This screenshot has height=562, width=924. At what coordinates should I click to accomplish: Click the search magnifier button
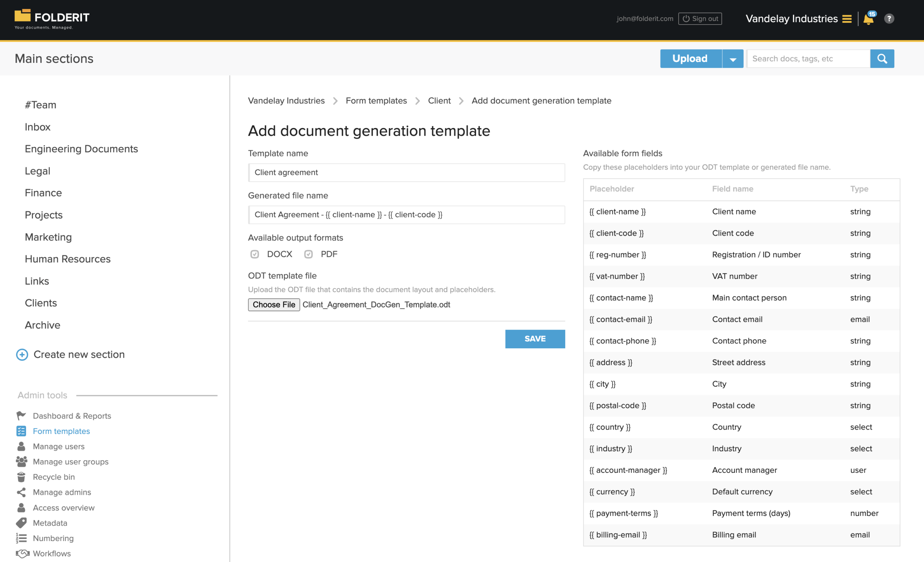click(882, 58)
